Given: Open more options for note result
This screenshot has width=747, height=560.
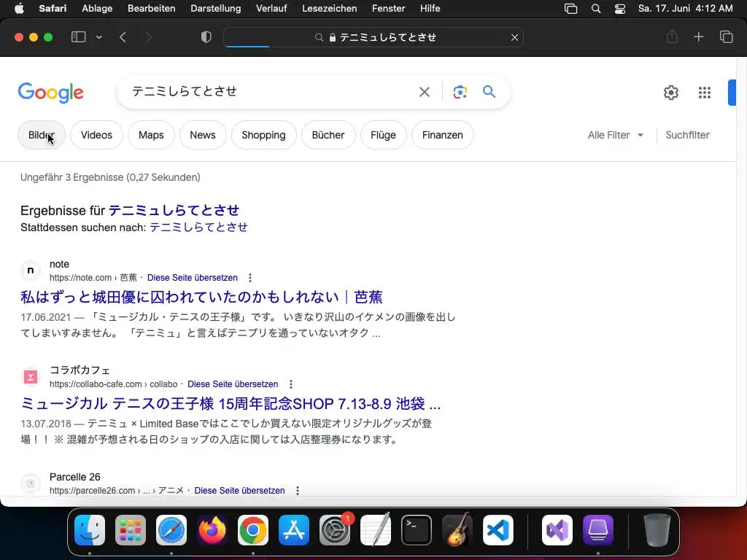Looking at the screenshot, I should point(250,278).
